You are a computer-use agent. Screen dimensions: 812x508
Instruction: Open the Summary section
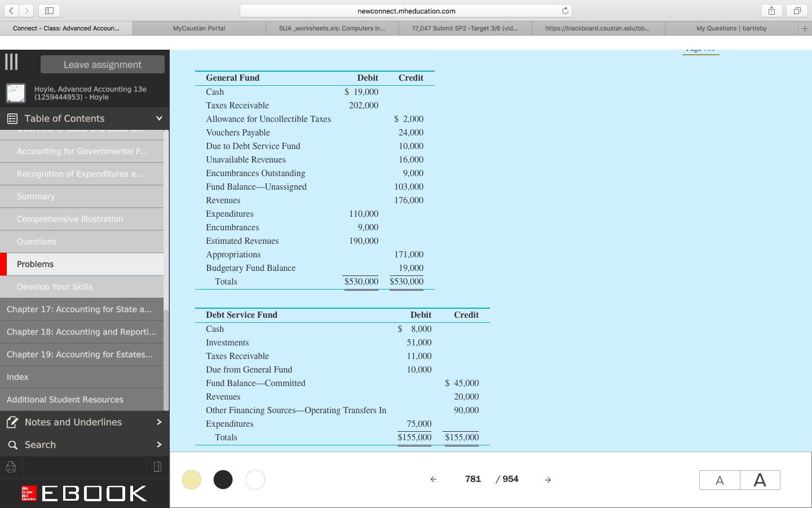tap(82, 196)
